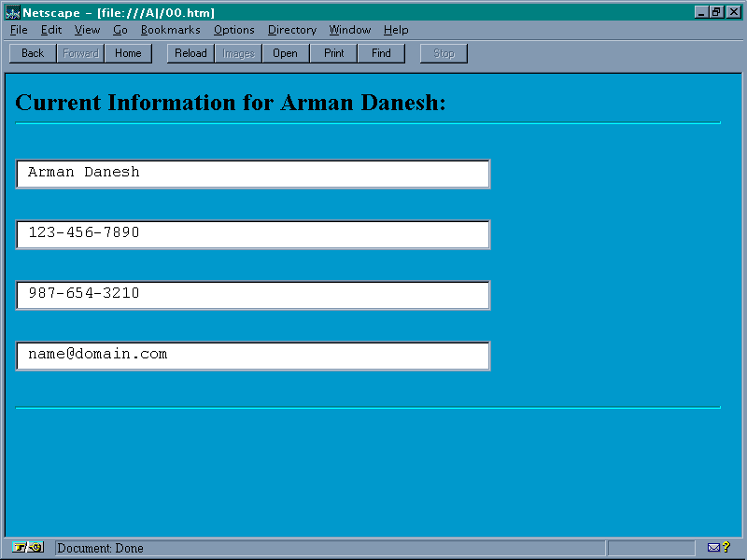
Task: Reload the current page
Action: point(190,53)
